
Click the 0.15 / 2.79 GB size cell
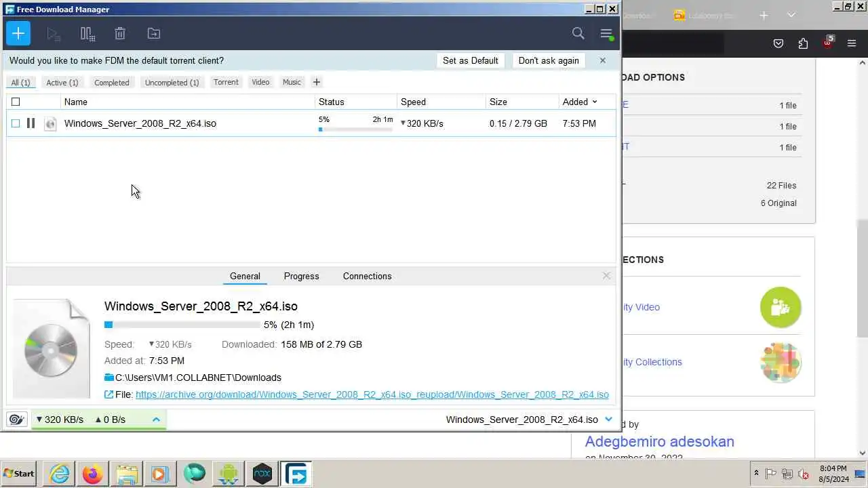coord(518,123)
